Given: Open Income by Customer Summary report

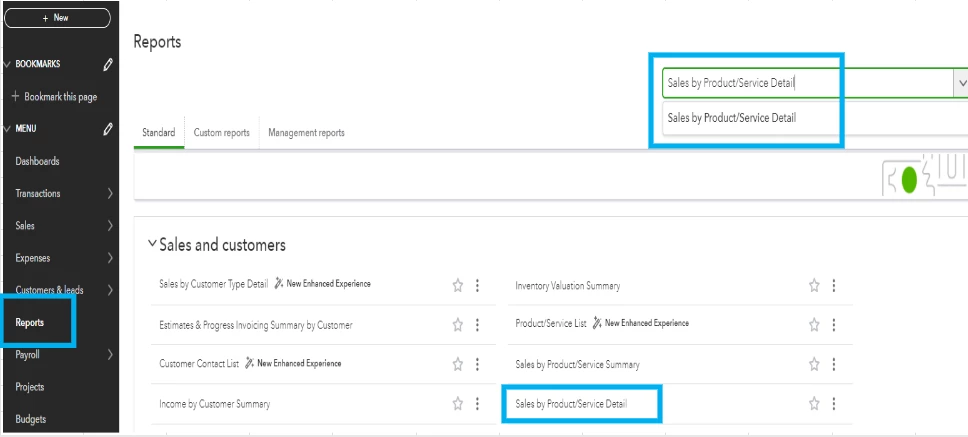Looking at the screenshot, I should click(x=215, y=404).
